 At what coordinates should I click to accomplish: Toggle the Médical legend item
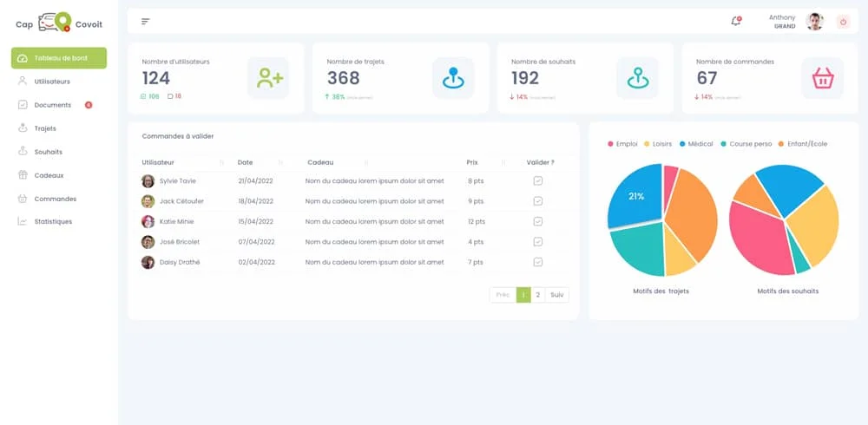[x=696, y=144]
